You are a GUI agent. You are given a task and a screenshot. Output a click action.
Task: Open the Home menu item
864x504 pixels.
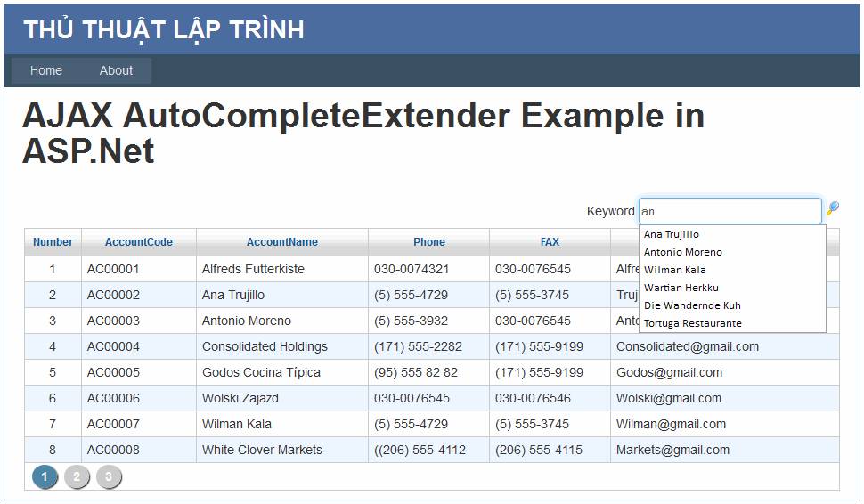(x=46, y=70)
